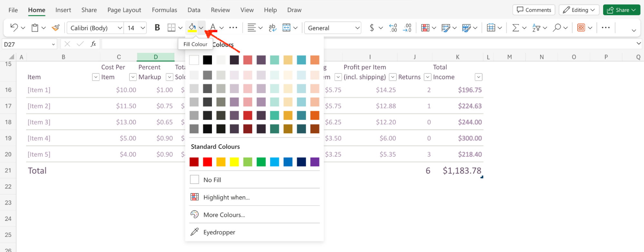The image size is (644, 252).
Task: Switch to the Page Layout tab
Action: (124, 10)
